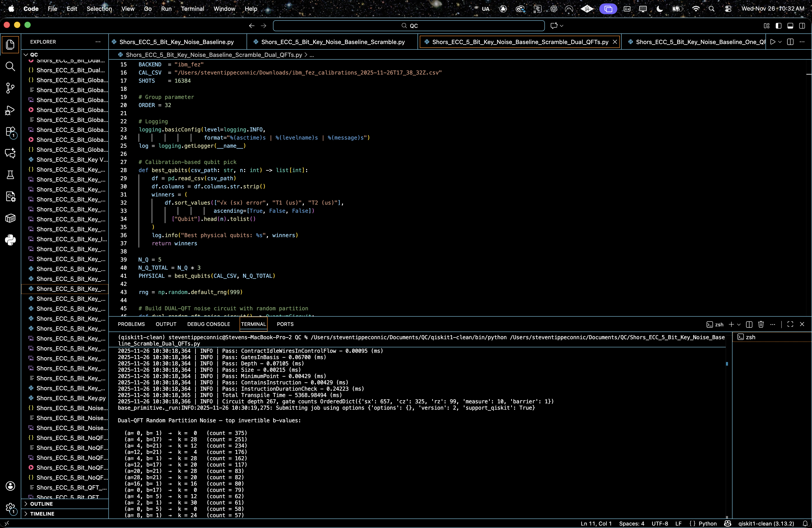Open the Extensions view
Image resolution: width=812 pixels, height=528 pixels.
[x=10, y=132]
